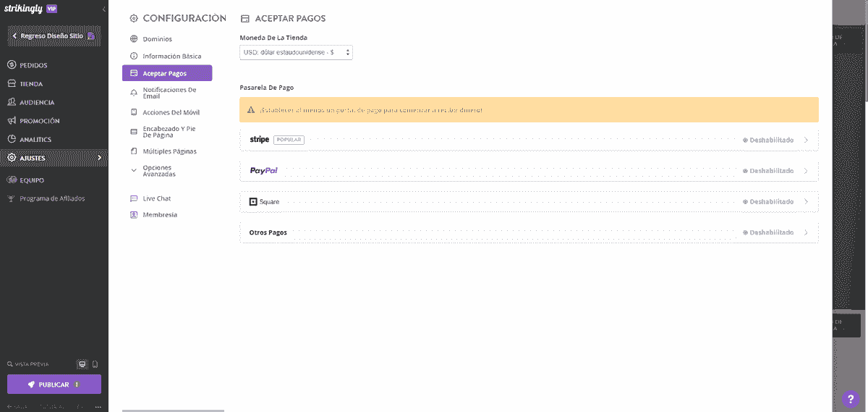
Task: Click the VIP badge beside the logo
Action: (x=52, y=9)
